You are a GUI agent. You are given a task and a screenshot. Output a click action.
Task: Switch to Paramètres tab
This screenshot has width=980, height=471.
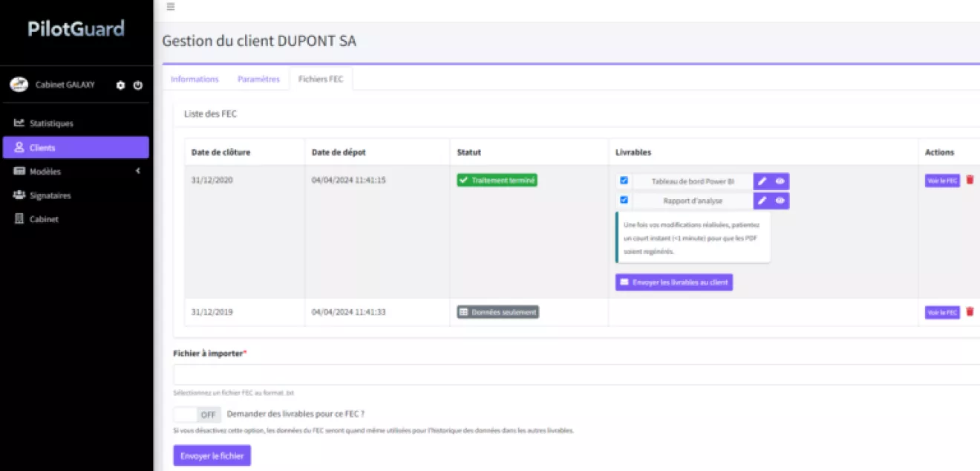(x=258, y=79)
